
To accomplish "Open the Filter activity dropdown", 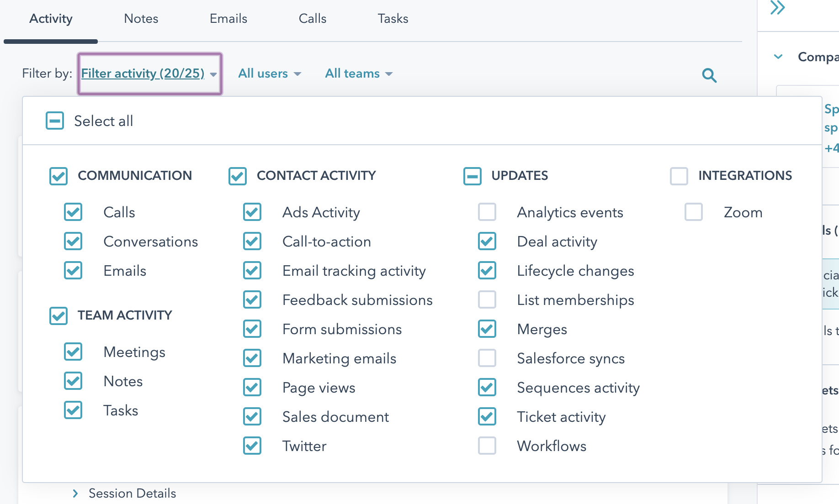I will 149,73.
